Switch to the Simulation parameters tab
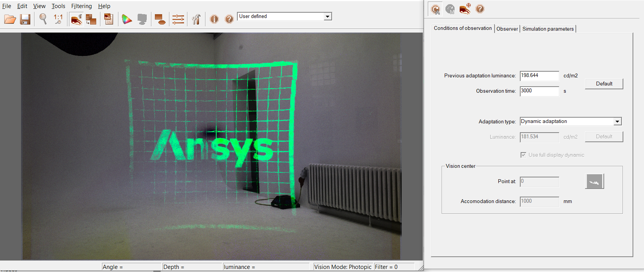644x272 pixels. tap(548, 29)
